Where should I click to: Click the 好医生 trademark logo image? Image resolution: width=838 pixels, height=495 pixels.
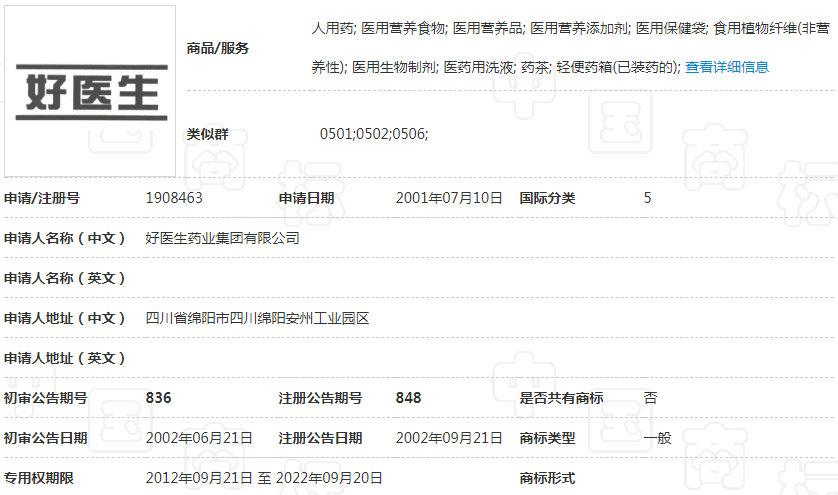(x=90, y=91)
